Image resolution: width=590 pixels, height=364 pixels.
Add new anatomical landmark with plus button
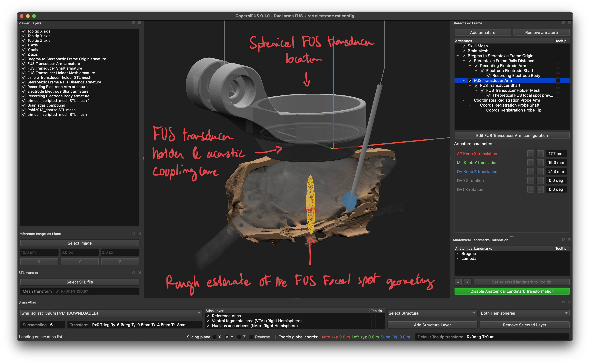click(458, 282)
